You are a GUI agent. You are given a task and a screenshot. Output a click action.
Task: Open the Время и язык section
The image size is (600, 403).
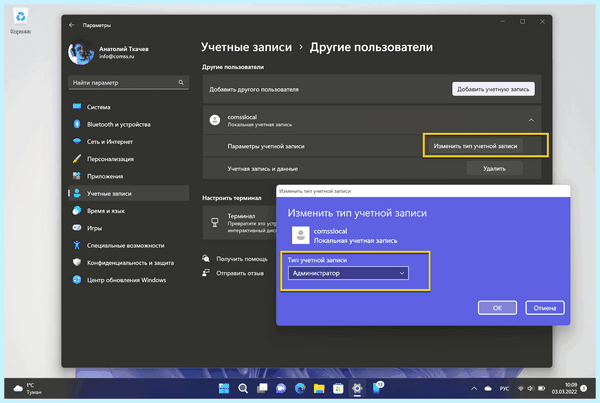[129, 210]
